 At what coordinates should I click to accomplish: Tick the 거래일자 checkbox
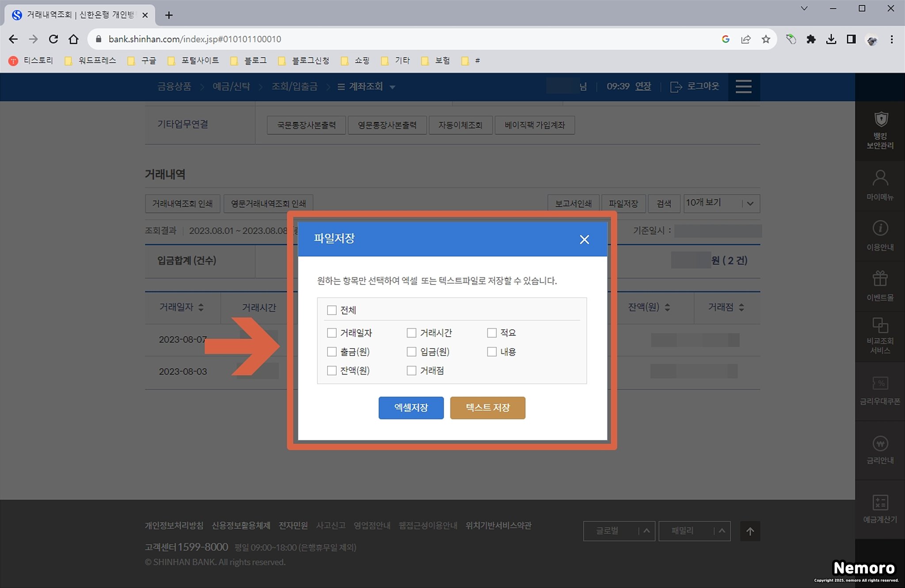click(x=332, y=333)
